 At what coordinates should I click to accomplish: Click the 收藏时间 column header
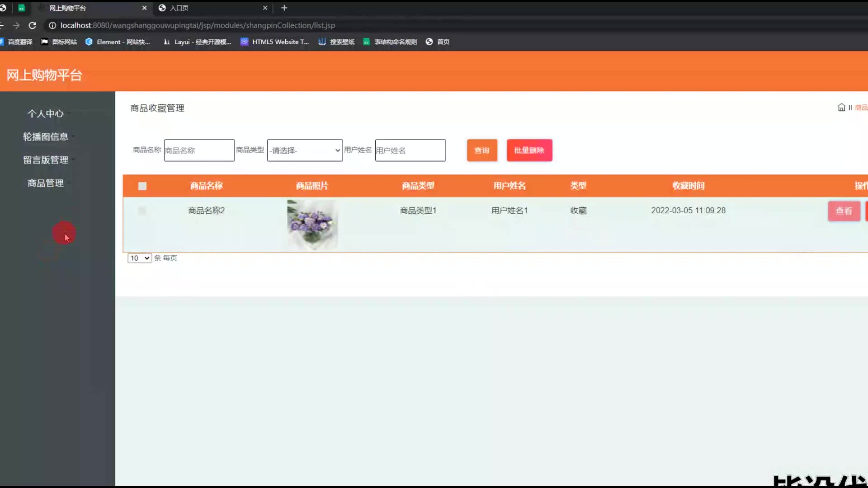pyautogui.click(x=689, y=186)
